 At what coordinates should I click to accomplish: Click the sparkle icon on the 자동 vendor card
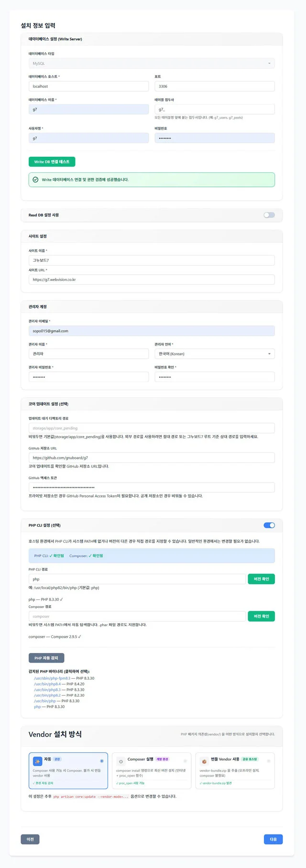37,761
